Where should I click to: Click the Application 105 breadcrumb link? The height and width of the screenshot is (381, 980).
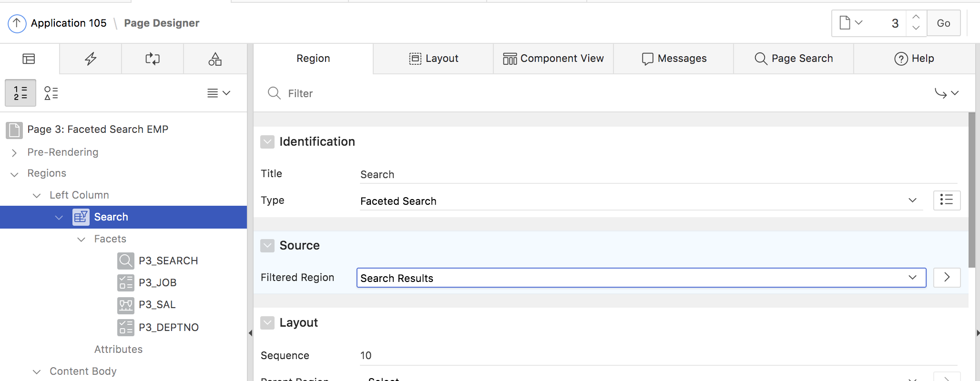[69, 23]
